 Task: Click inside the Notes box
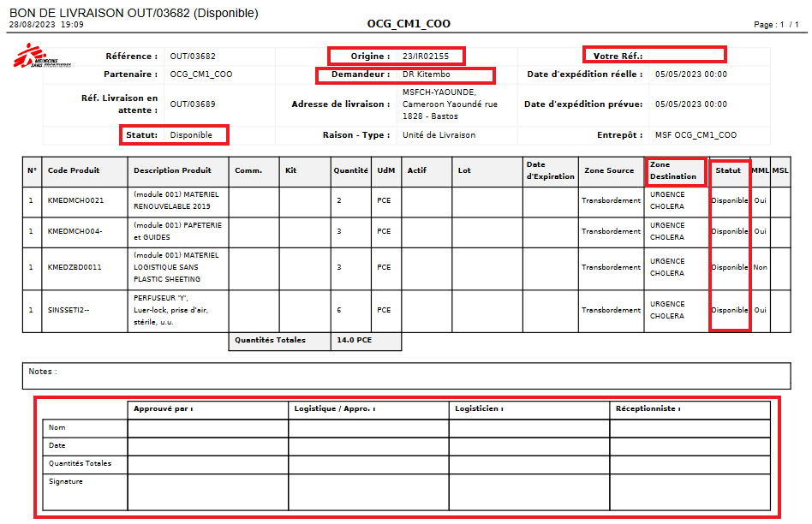coord(406,376)
